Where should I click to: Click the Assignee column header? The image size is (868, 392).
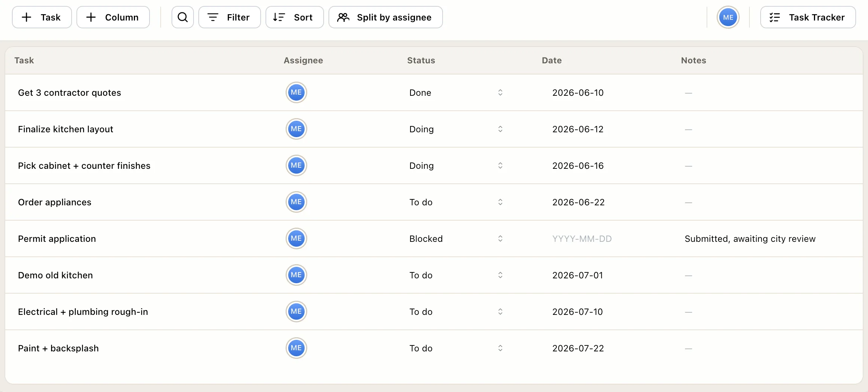pos(303,60)
